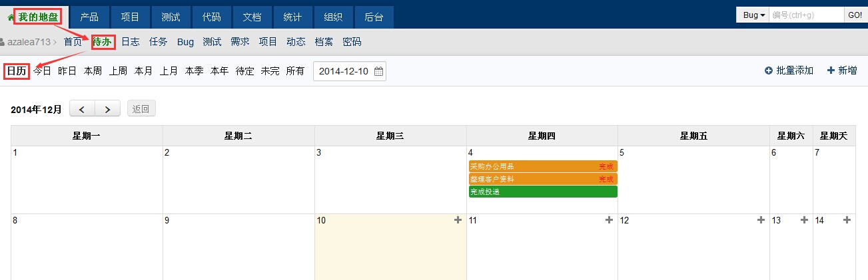Click plus icon on day 10 cell
The width and height of the screenshot is (868, 280).
[458, 220]
